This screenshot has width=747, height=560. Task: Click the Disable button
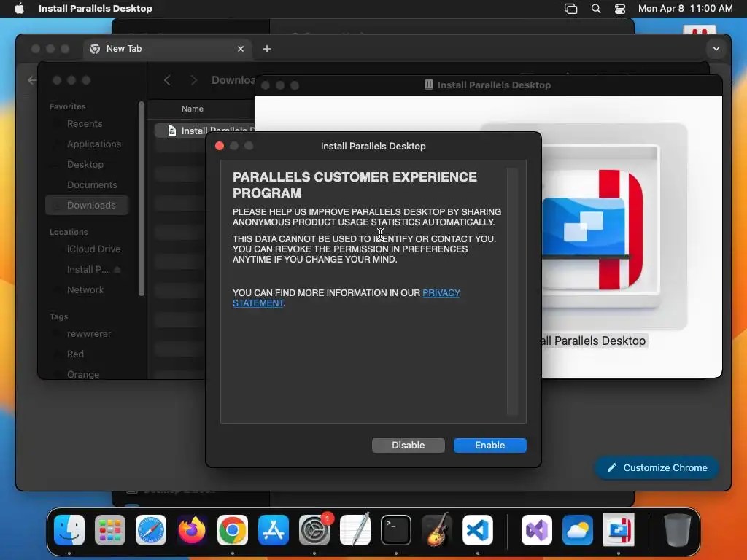tap(409, 446)
